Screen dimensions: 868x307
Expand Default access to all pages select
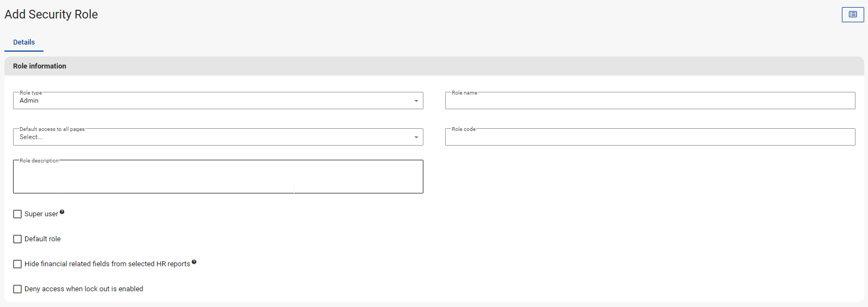pyautogui.click(x=212, y=137)
